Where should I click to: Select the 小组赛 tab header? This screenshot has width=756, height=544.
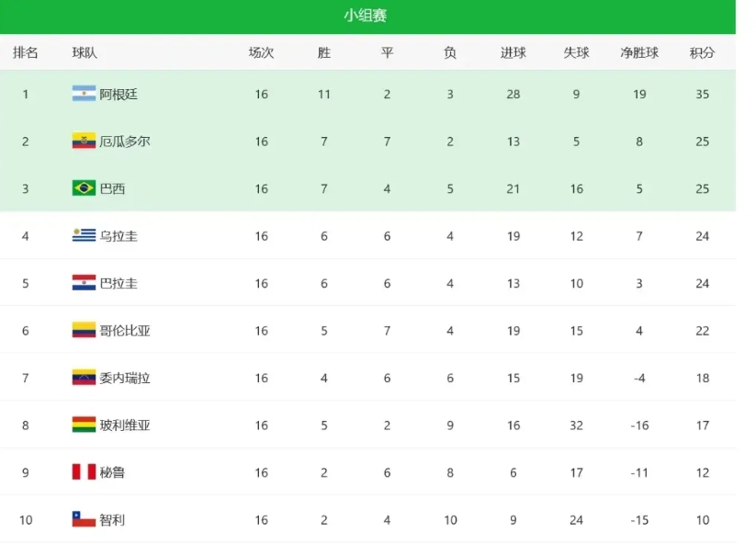coord(366,16)
